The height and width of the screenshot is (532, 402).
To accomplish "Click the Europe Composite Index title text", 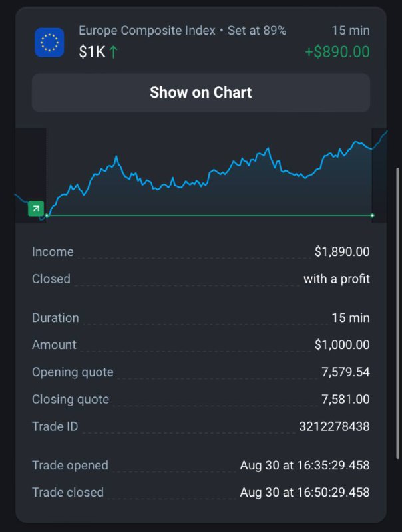I will (x=147, y=30).
